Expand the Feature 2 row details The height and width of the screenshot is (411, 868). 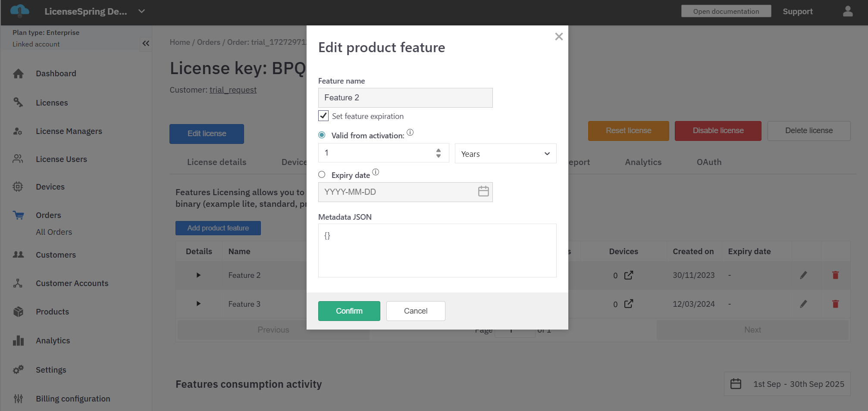pyautogui.click(x=198, y=275)
